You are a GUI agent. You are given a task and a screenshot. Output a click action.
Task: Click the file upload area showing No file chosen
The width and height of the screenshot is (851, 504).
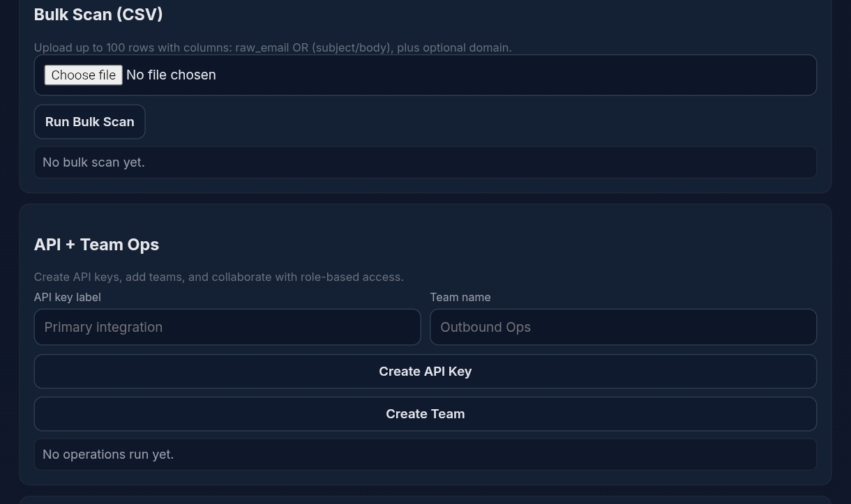[425, 75]
